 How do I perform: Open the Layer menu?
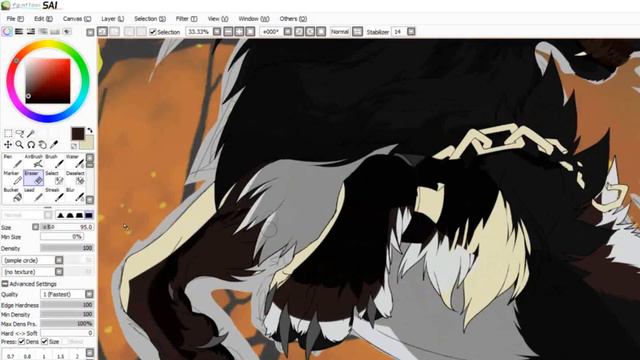point(112,19)
